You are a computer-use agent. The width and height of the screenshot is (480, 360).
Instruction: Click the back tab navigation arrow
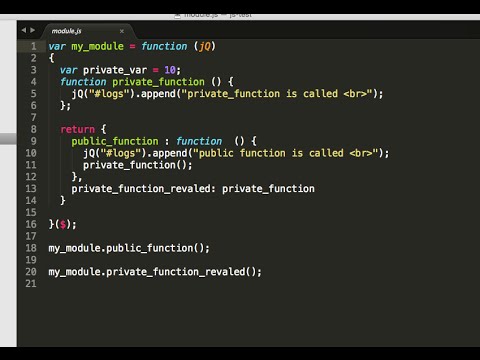(x=24, y=30)
